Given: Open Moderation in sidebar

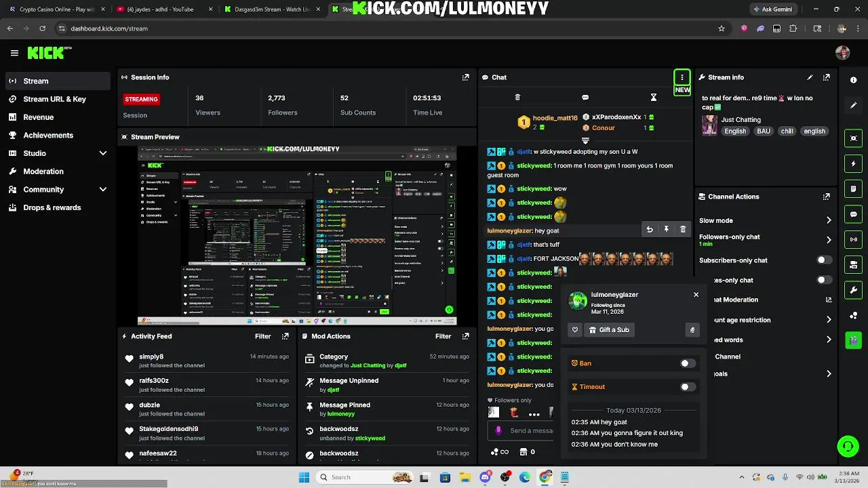Looking at the screenshot, I should [57, 171].
